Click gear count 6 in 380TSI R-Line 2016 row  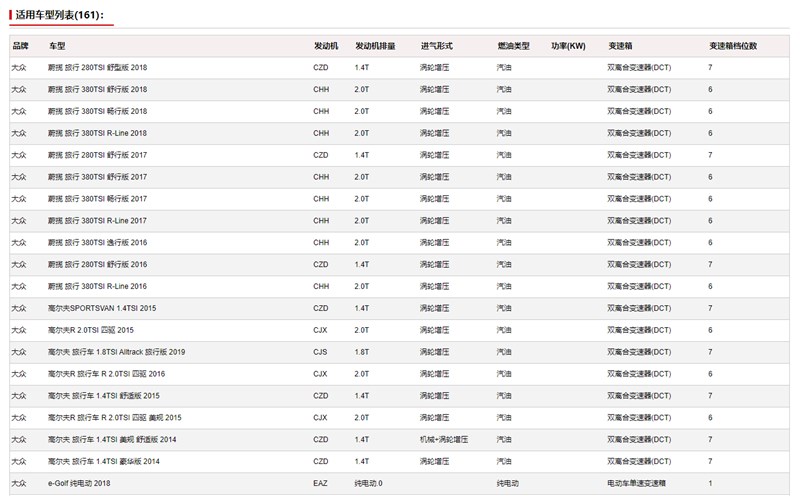click(710, 287)
